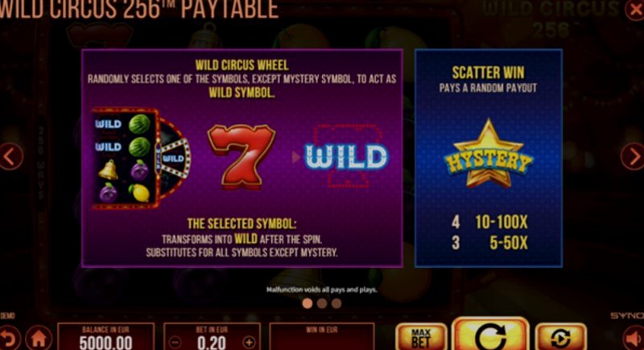Select the third paytable page dot
The height and width of the screenshot is (350, 644).
336,303
